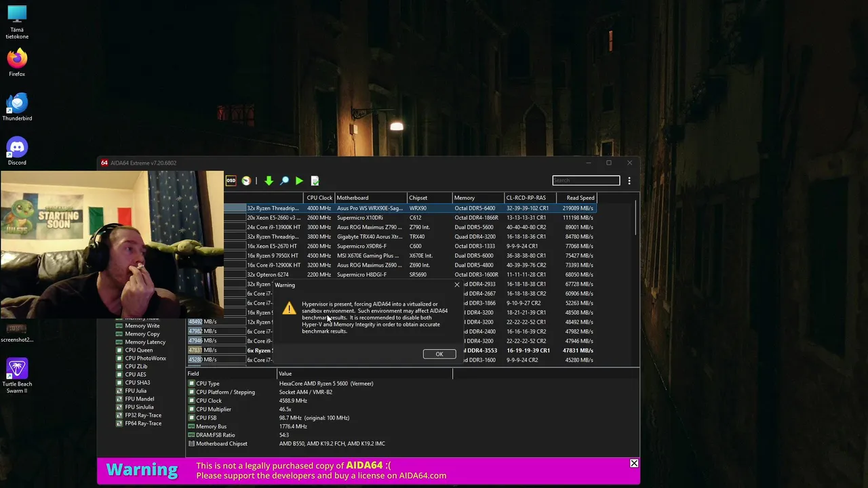This screenshot has width=868, height=488.
Task: Sort by Read Speed column header
Action: 576,198
